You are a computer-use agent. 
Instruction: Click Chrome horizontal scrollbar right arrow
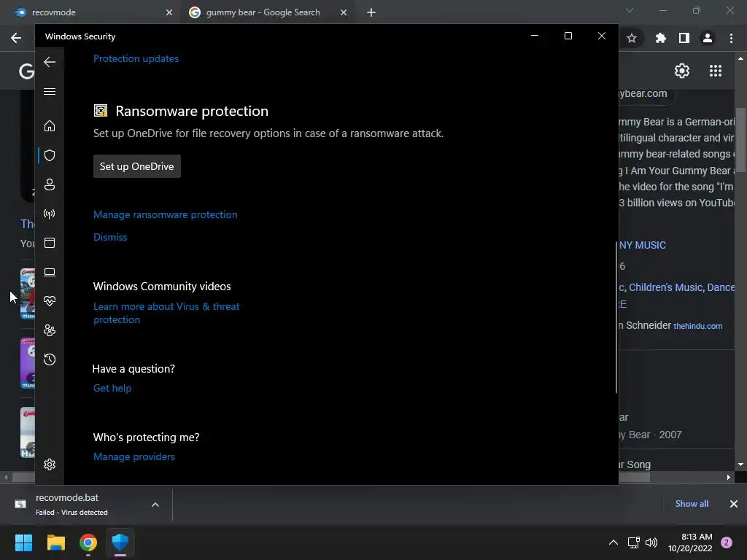(729, 477)
